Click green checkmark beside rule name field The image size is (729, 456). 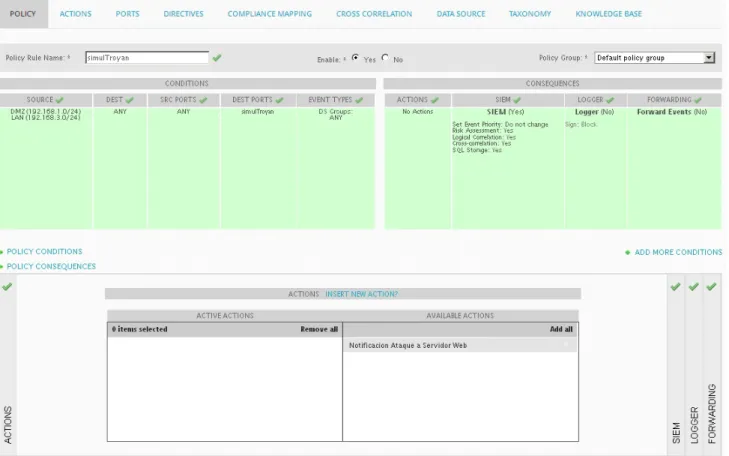(217, 58)
